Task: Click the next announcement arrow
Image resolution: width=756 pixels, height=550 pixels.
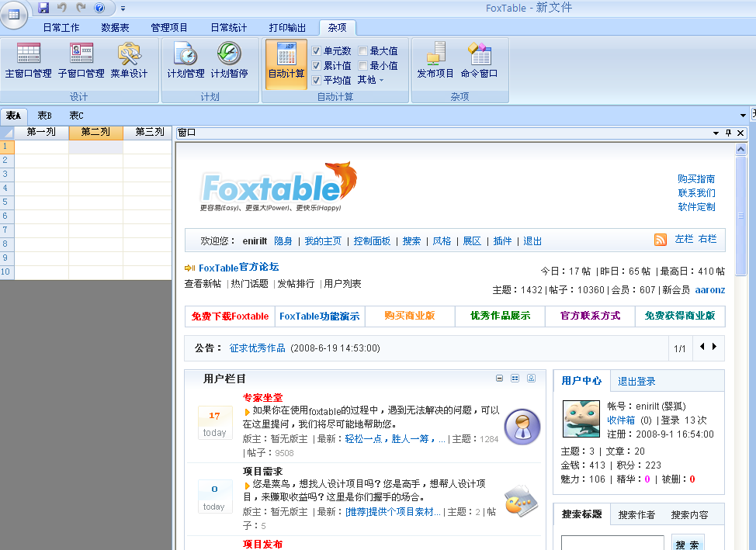Action: 715,346
